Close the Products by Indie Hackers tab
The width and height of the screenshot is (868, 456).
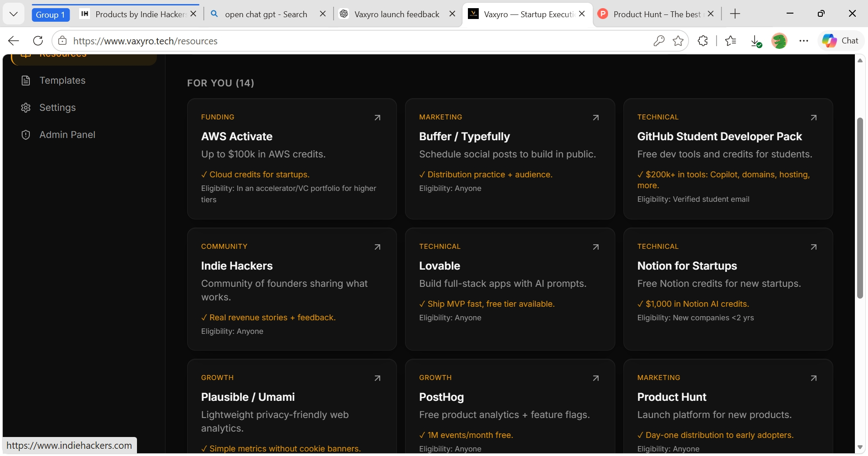193,14
